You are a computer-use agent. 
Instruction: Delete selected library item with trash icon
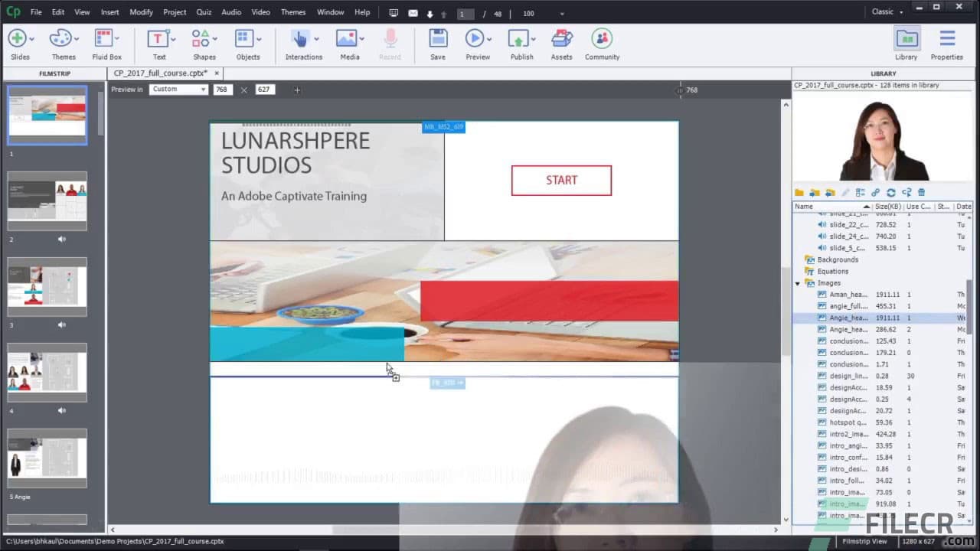tap(923, 192)
